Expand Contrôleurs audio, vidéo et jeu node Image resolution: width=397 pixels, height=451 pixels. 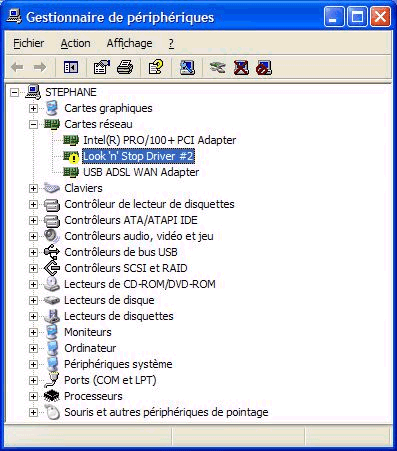(33, 236)
